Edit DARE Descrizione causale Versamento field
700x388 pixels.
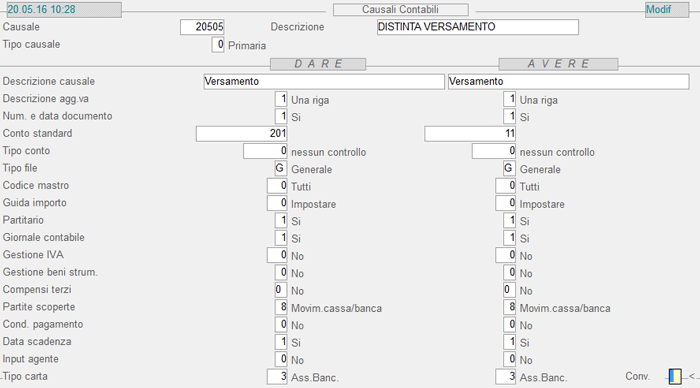324,81
